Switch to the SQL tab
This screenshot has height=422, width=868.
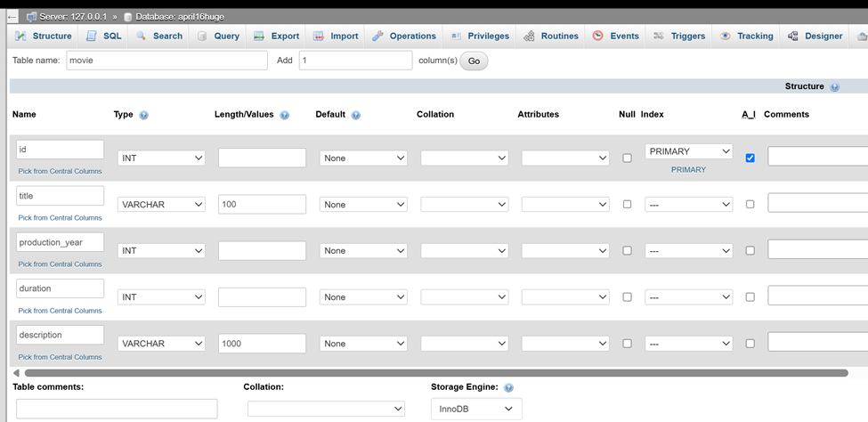tap(104, 36)
